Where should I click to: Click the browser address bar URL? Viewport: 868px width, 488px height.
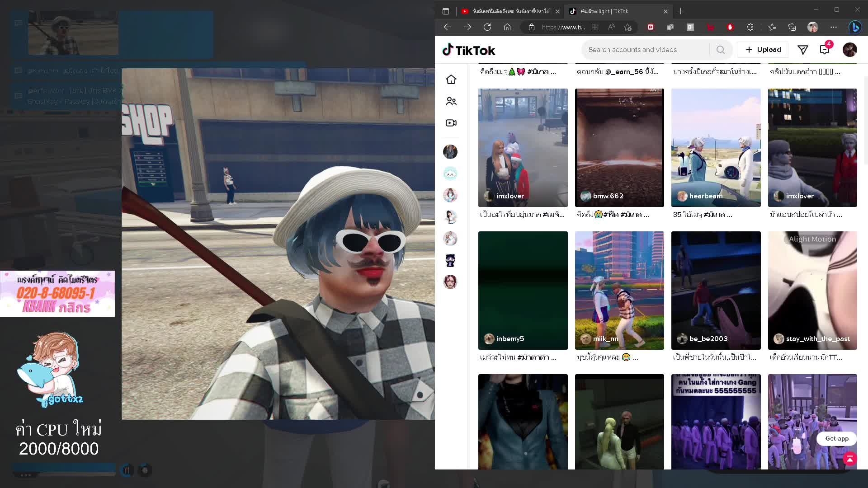point(563,27)
